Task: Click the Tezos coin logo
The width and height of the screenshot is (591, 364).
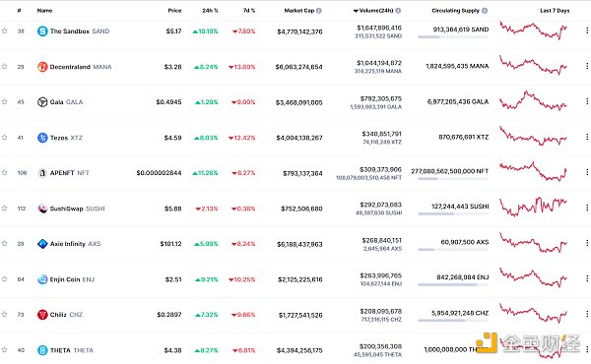Action: tap(42, 138)
